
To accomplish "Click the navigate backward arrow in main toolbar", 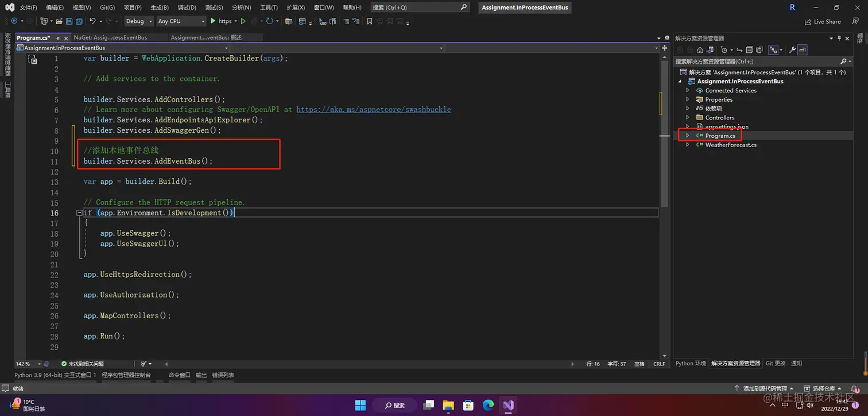I will (x=14, y=21).
